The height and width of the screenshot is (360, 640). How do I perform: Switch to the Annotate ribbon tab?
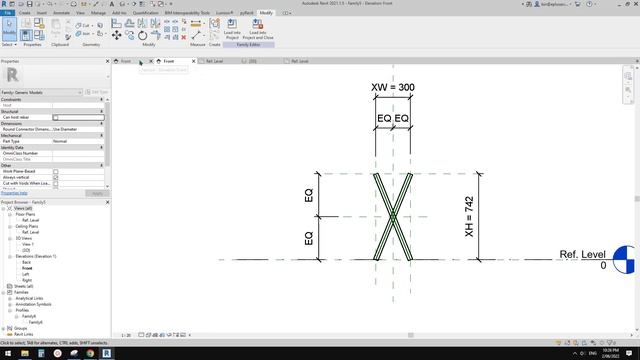click(62, 13)
